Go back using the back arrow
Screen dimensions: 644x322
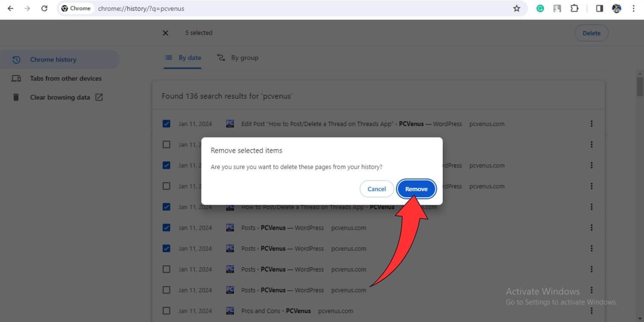tap(10, 9)
